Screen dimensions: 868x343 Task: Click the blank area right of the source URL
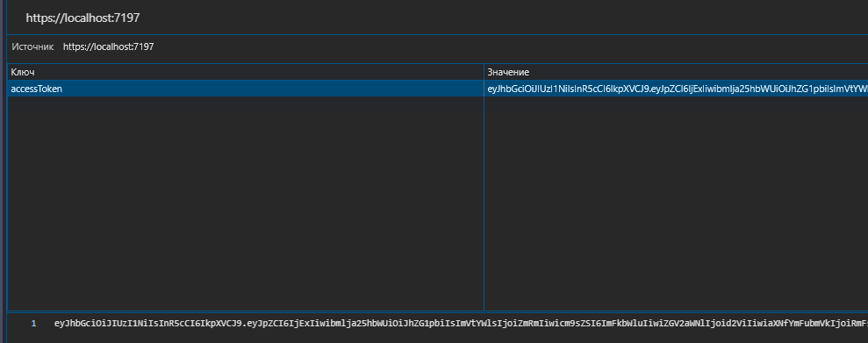pos(509,47)
